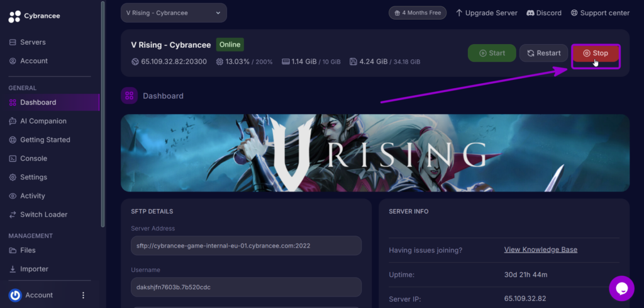Click the Files folder icon

(x=13, y=250)
